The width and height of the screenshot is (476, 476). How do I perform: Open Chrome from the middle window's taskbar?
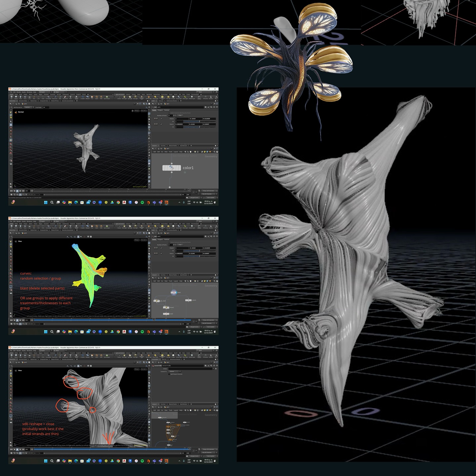click(x=118, y=332)
